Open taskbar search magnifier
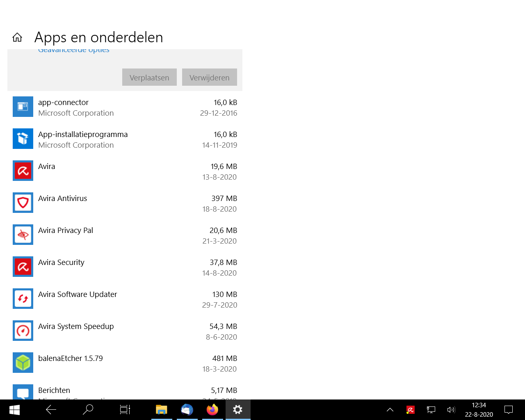This screenshot has height=420, width=525. tap(88, 410)
